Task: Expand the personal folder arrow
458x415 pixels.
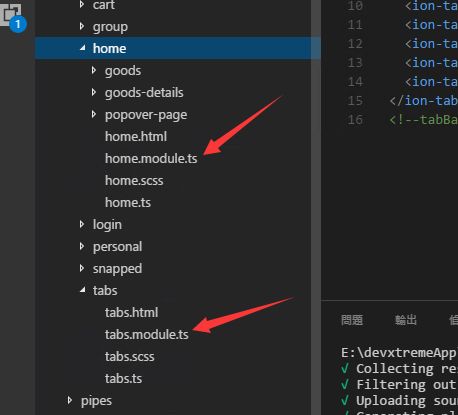Action: pos(82,246)
